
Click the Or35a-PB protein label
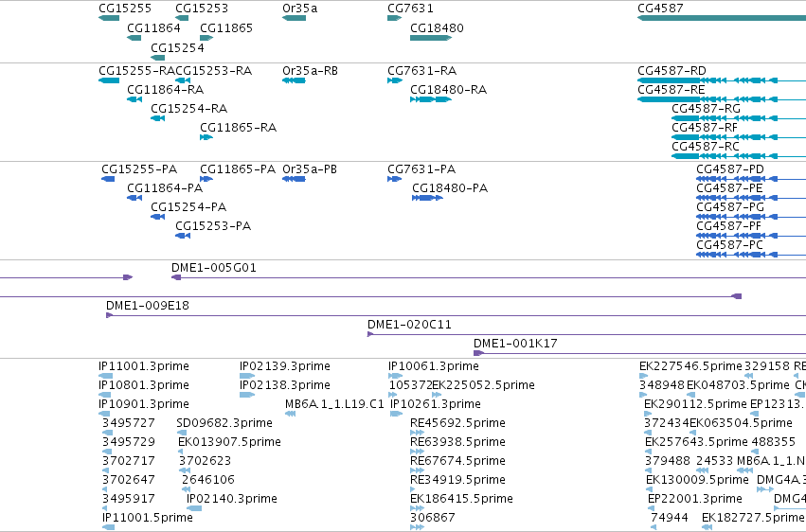(310, 168)
